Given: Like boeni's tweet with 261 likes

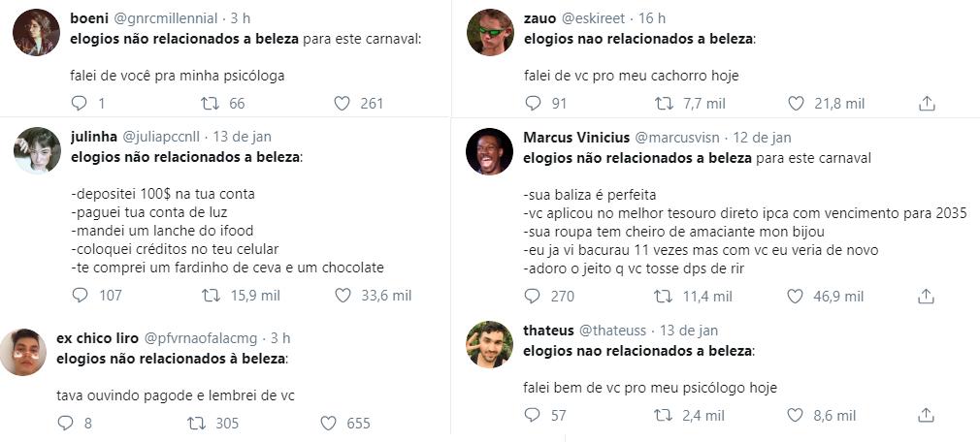Looking at the screenshot, I should click(x=341, y=104).
